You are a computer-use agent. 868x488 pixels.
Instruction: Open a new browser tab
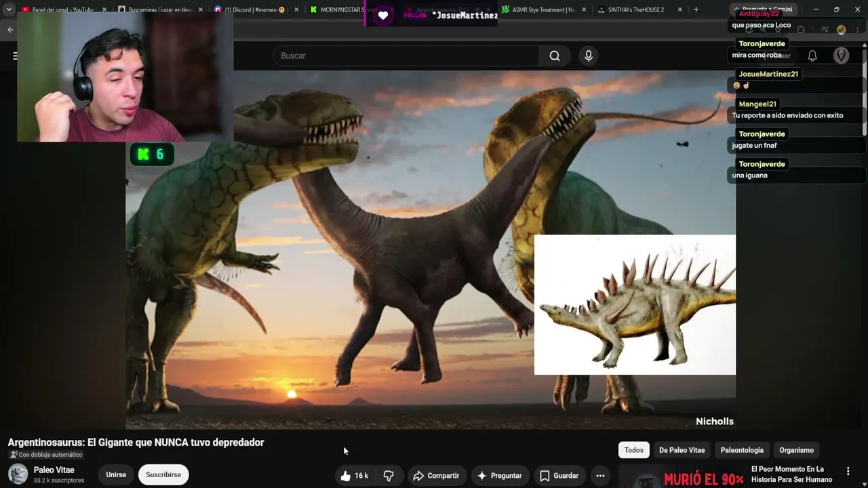(696, 9)
